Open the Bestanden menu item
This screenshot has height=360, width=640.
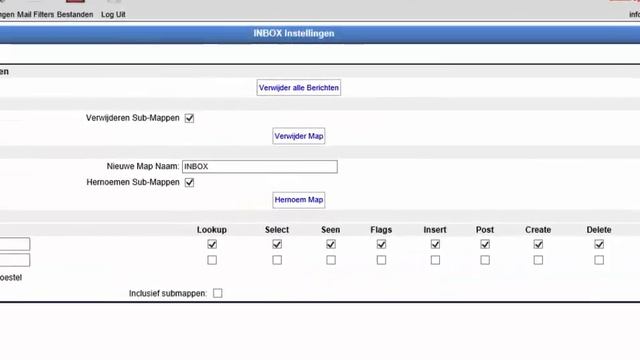pyautogui.click(x=75, y=14)
